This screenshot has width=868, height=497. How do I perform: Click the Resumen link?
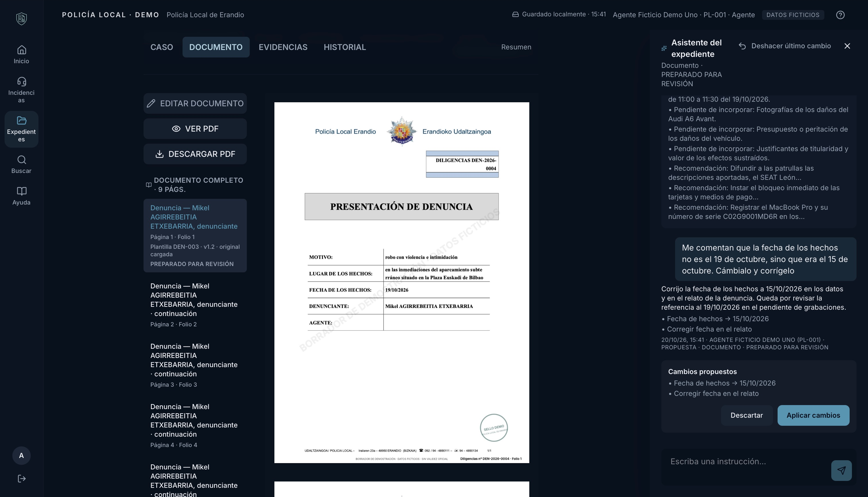tap(516, 47)
